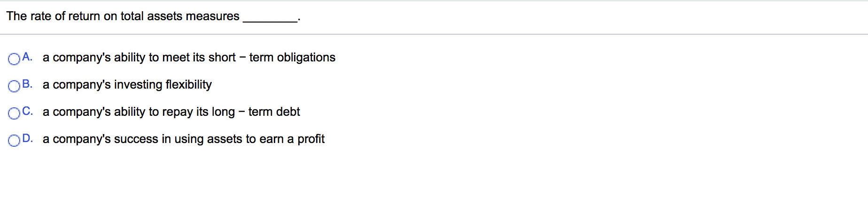Click the blue "C." letter label
Viewport: 868px width, 218px height.
tap(27, 111)
